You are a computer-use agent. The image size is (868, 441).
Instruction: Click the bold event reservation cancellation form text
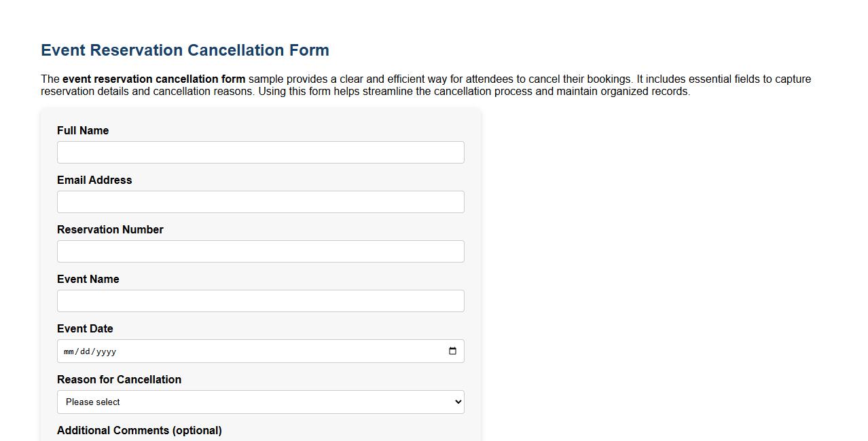[153, 79]
